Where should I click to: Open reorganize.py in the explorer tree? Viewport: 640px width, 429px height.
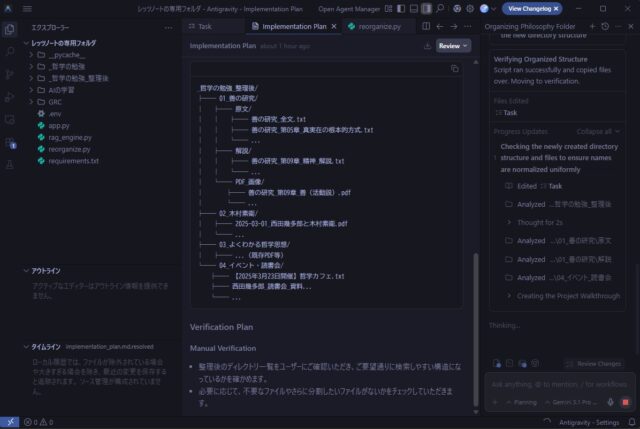coord(69,149)
